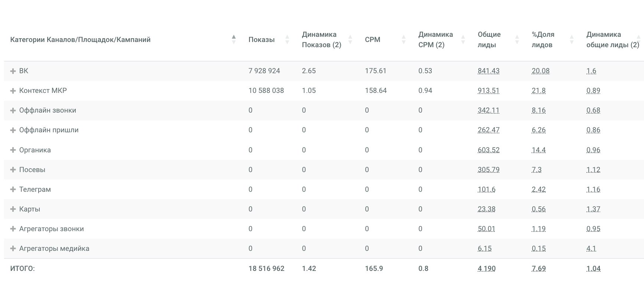Click total leads value 4 190
Viewport: 644px width, 288px height.
(x=487, y=268)
